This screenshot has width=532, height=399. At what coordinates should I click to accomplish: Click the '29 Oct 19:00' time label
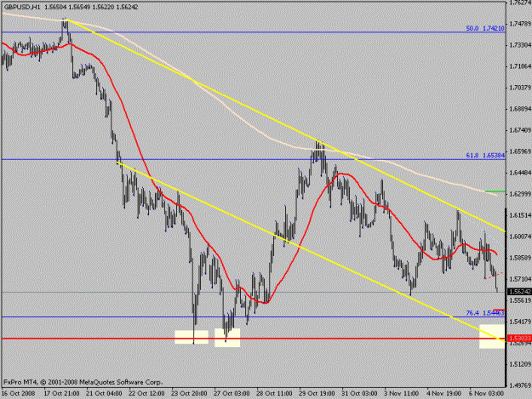pos(317,393)
